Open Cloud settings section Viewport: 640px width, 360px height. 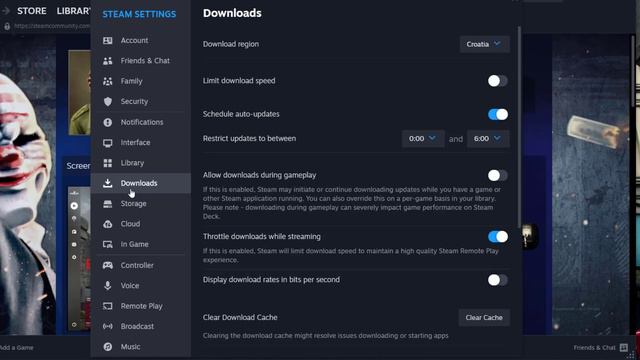click(141, 224)
